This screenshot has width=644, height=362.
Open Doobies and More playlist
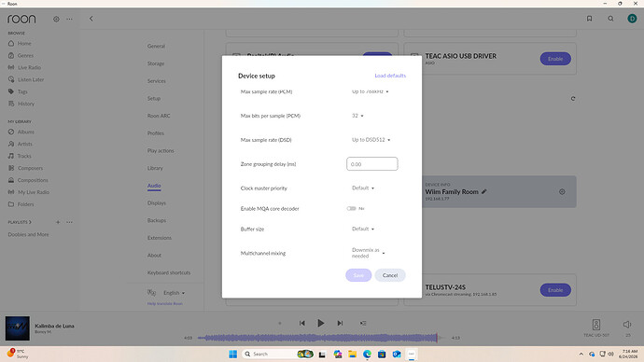pyautogui.click(x=28, y=234)
